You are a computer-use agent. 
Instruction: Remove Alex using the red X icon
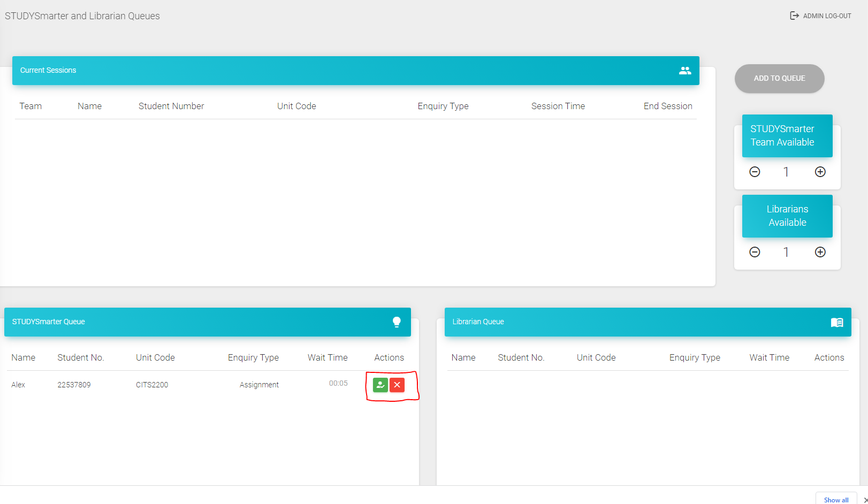tap(397, 385)
